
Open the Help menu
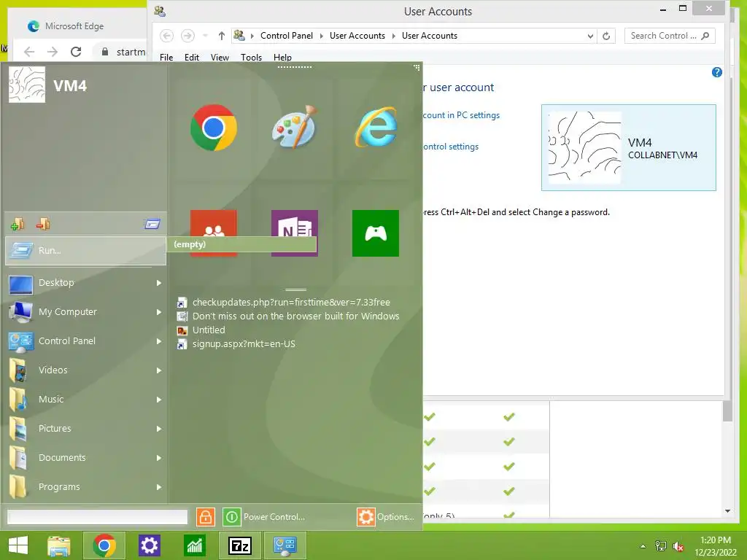tap(282, 57)
